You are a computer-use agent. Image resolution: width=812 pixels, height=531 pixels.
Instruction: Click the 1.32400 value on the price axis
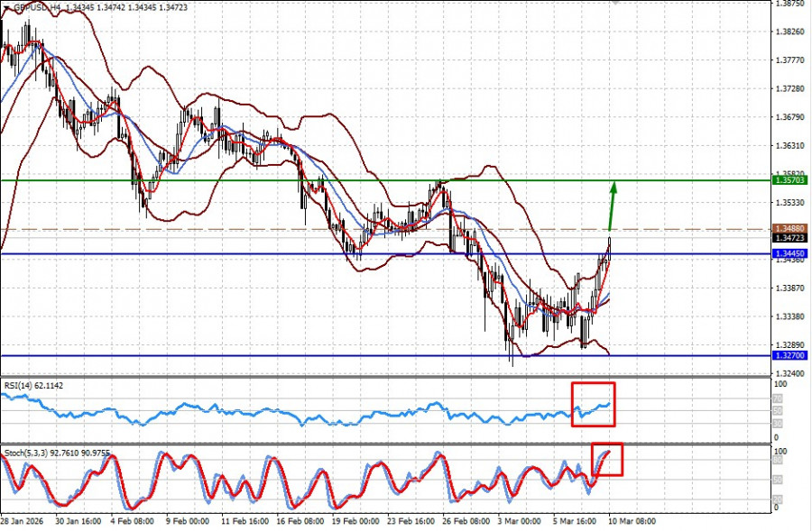[x=790, y=373]
